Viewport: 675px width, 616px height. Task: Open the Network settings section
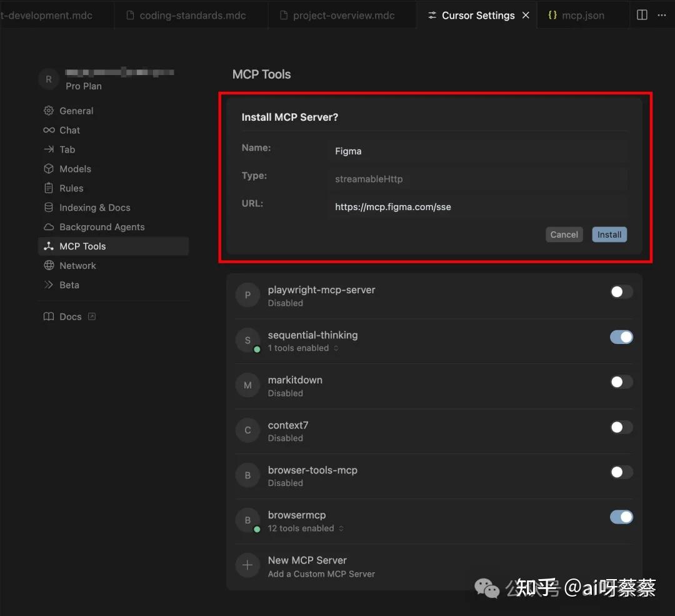click(77, 265)
